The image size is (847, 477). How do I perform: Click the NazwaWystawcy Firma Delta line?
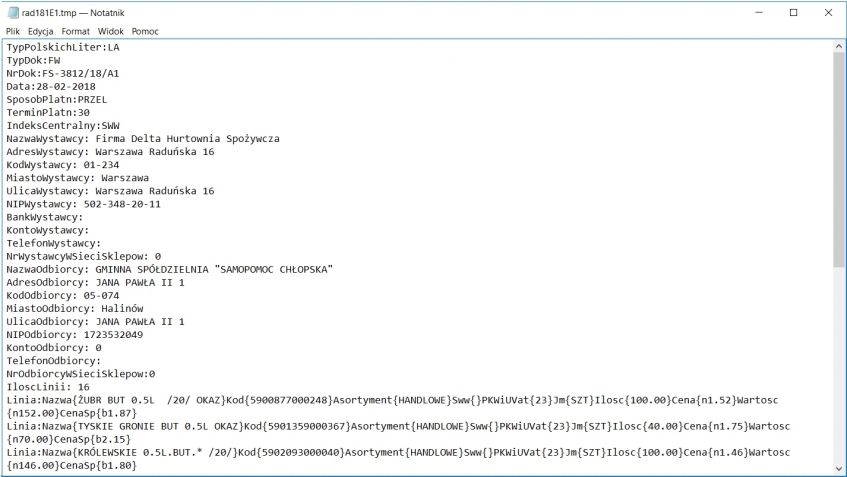pos(143,139)
